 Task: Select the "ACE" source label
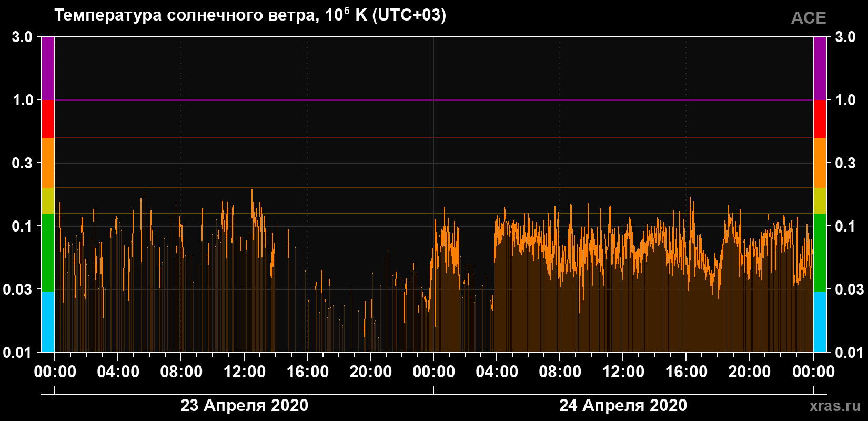coord(809,18)
